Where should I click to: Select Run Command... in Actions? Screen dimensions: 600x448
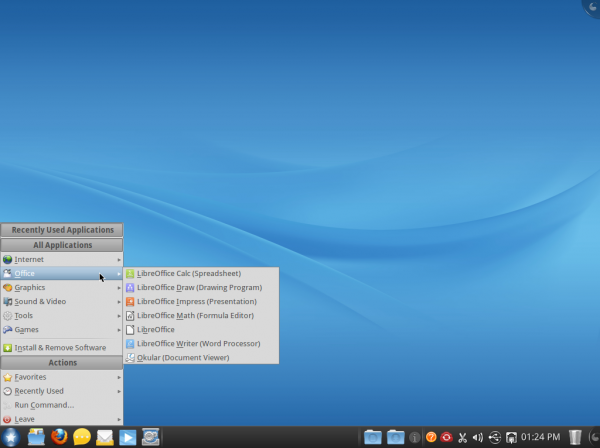coord(62,405)
